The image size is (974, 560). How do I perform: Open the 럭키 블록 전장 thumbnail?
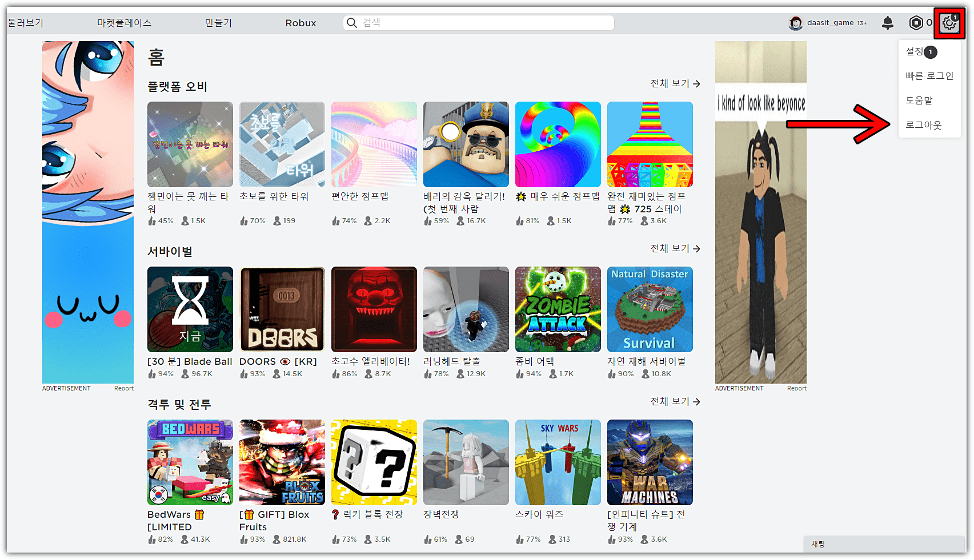click(374, 462)
